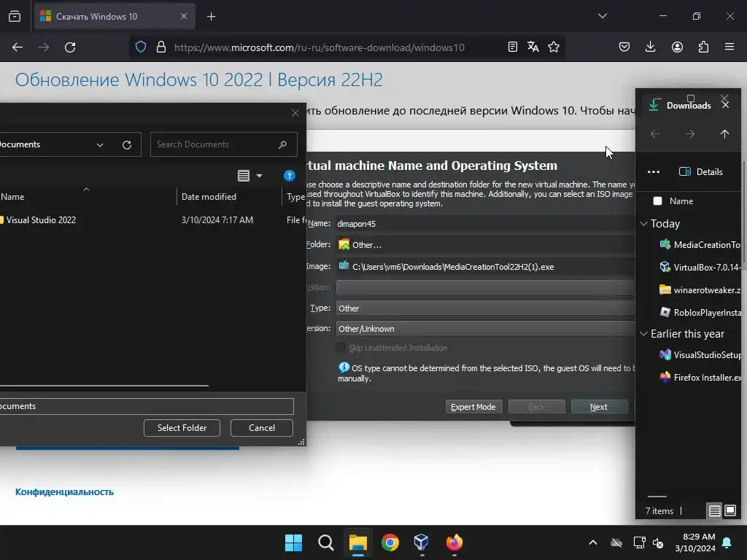Click search magnifier in folder dialog
Screen dimensions: 747x560
click(282, 144)
